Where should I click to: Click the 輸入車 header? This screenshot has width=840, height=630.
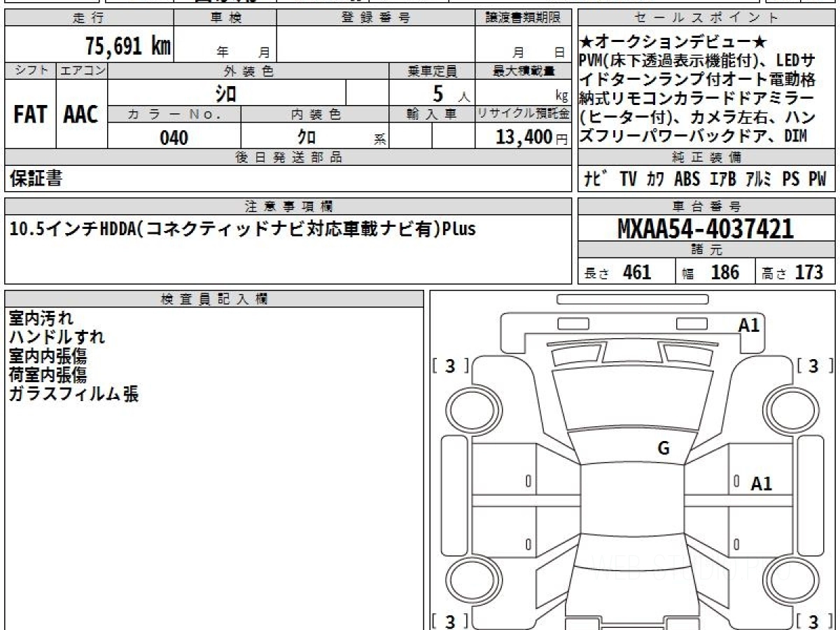point(432,114)
